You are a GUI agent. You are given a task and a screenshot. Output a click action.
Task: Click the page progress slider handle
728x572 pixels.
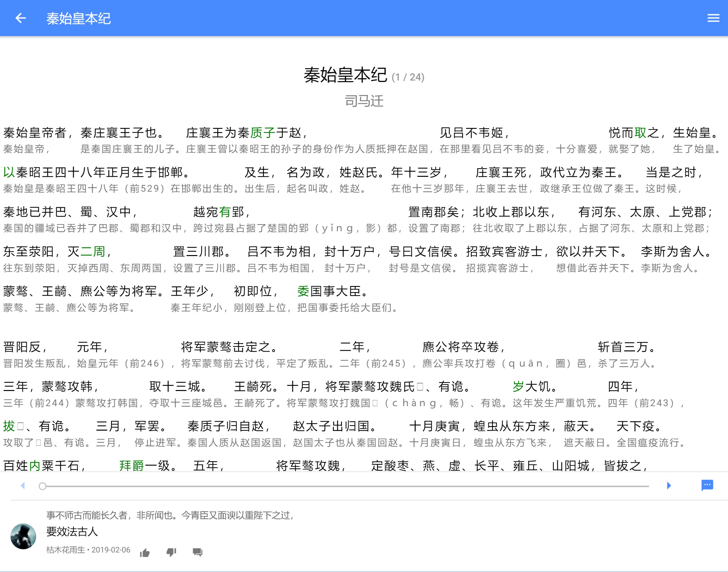(x=43, y=486)
